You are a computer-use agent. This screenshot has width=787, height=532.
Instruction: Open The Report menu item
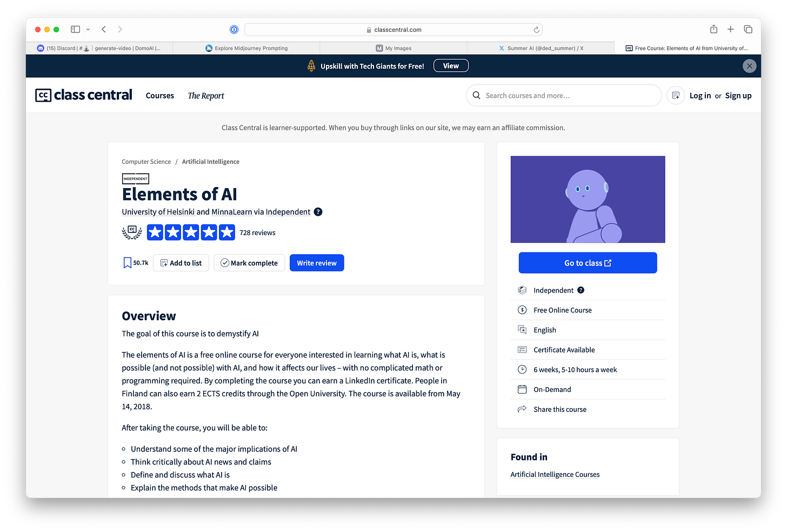coord(206,96)
